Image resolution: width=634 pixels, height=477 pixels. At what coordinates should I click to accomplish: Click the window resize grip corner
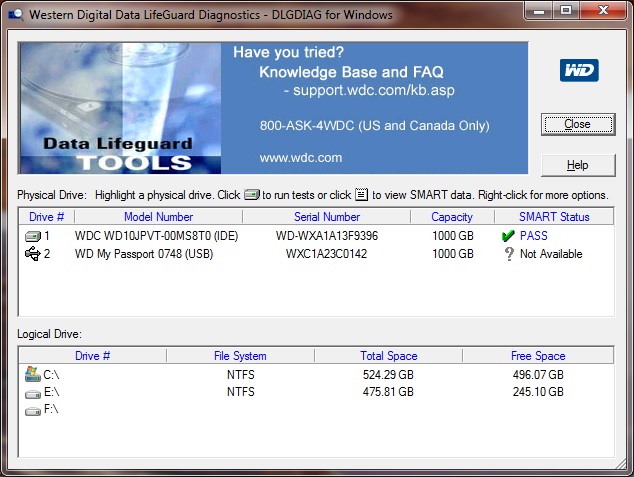[621, 465]
